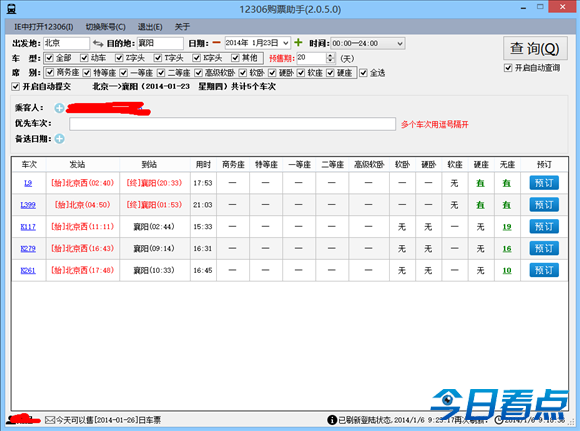Decrease the date with the minus icon
This screenshot has height=431, width=580.
[216, 43]
